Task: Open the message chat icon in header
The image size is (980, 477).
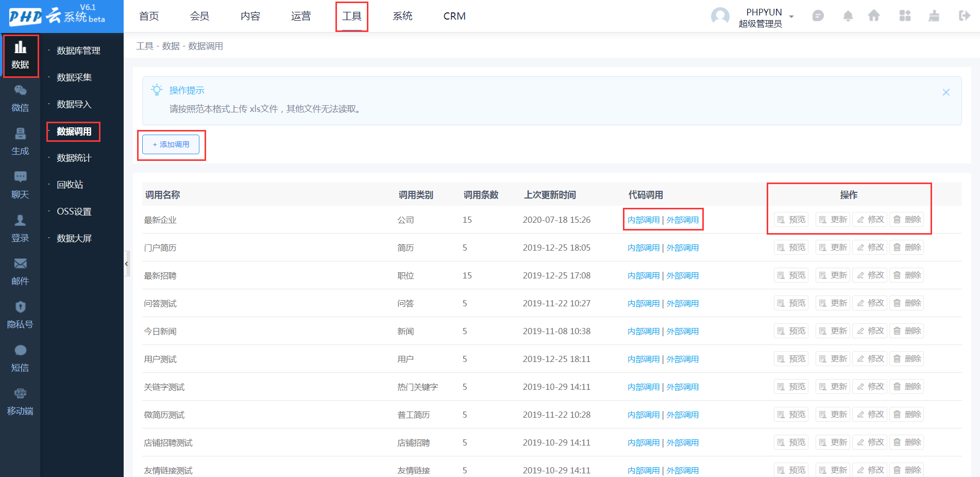Action: [x=818, y=16]
